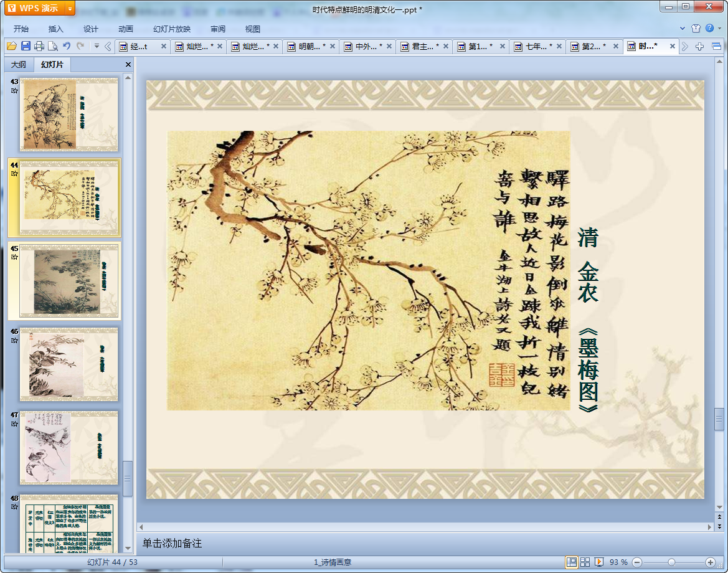This screenshot has width=728, height=573.
Task: Start slideshow from the status bar icon
Action: [599, 562]
